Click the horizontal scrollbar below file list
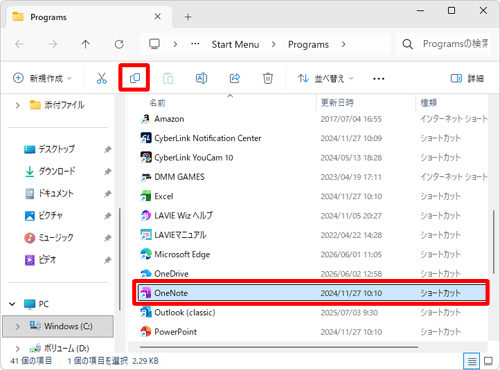The height and width of the screenshot is (370, 500). point(279,347)
